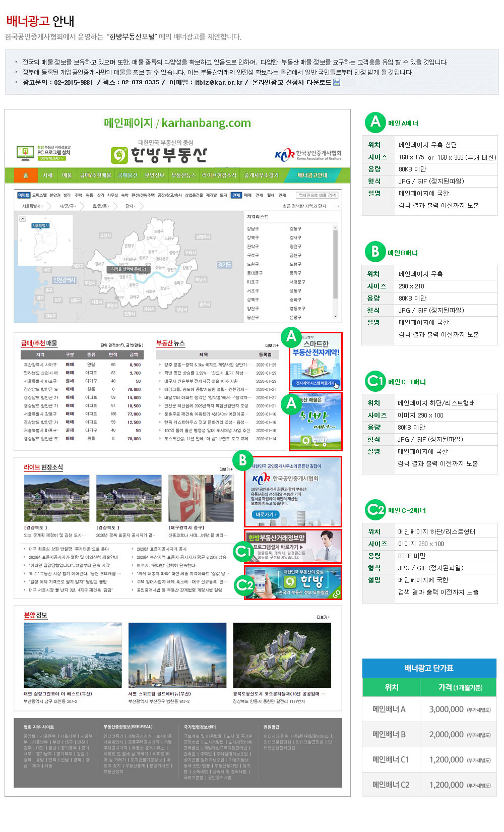Open the 서면 스위트엠 골드에비뉴(부산) listing photo
The height and width of the screenshot is (832, 504).
(177, 655)
